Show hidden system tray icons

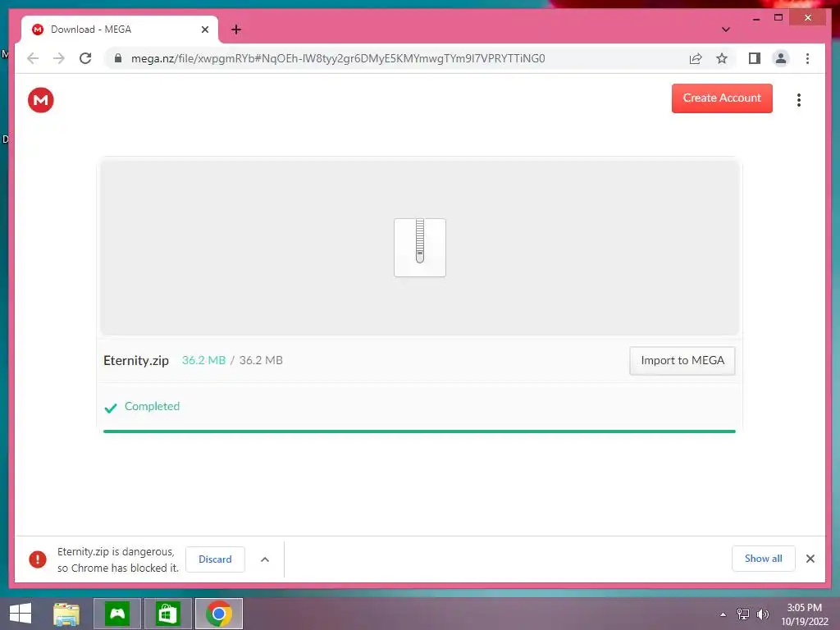(x=724, y=614)
